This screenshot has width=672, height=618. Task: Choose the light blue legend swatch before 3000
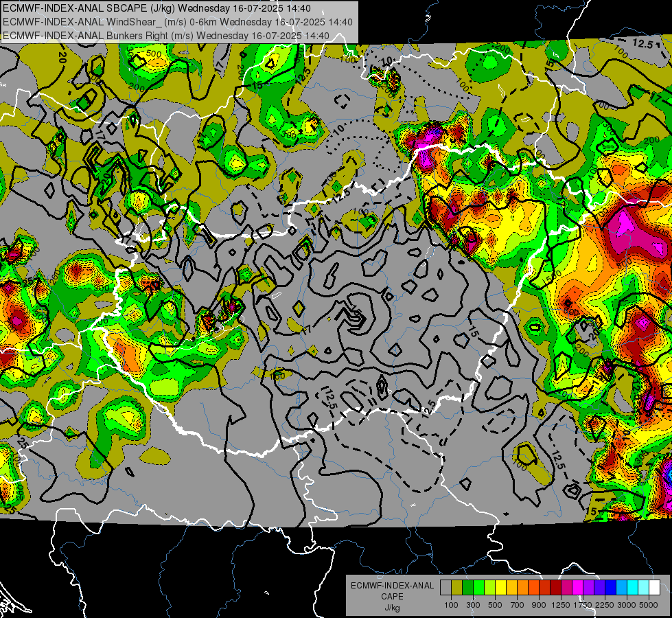(622, 588)
